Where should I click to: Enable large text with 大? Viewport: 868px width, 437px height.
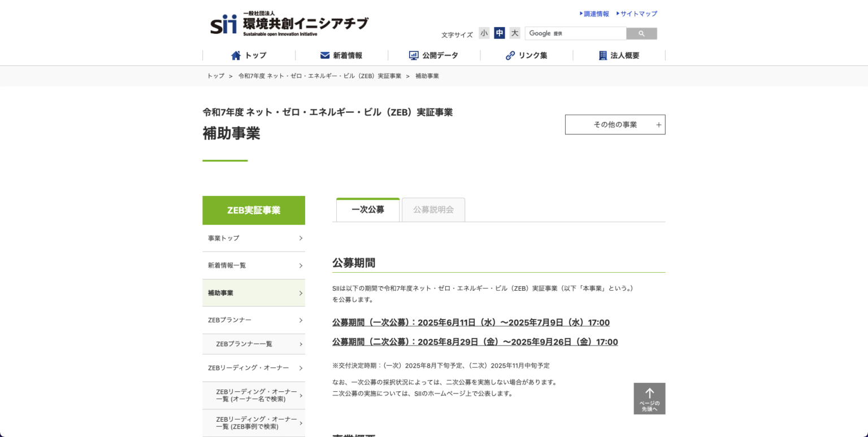pos(514,33)
